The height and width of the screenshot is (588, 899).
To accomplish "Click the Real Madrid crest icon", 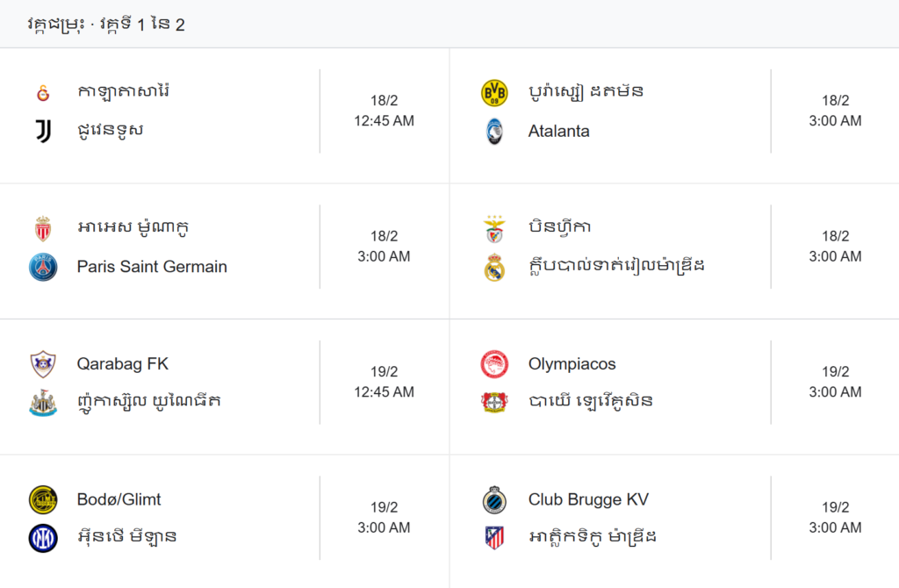I will coord(494,267).
